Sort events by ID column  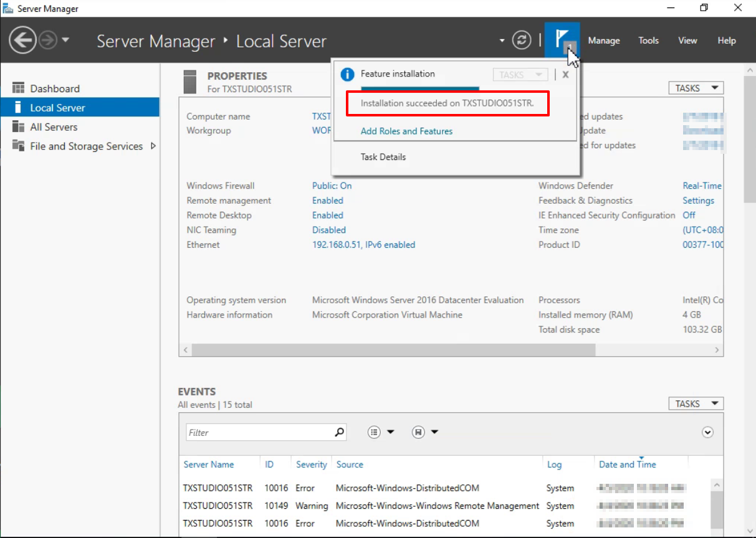coord(269,465)
